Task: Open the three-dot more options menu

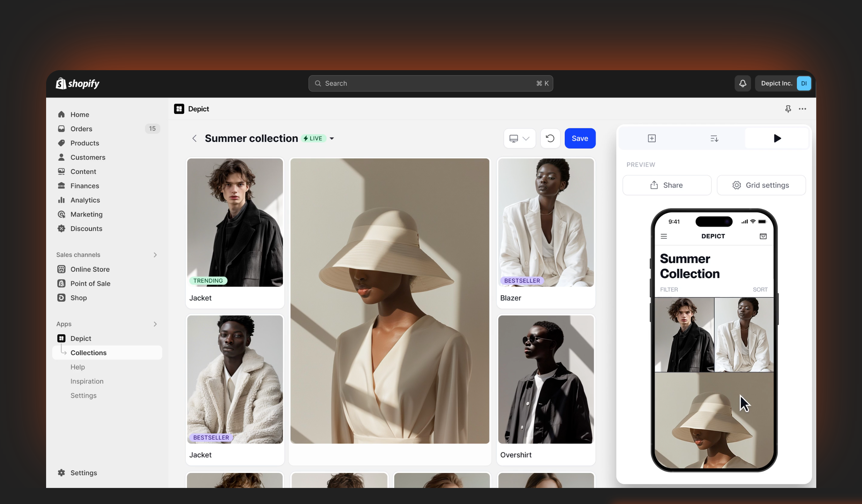Action: pos(802,109)
